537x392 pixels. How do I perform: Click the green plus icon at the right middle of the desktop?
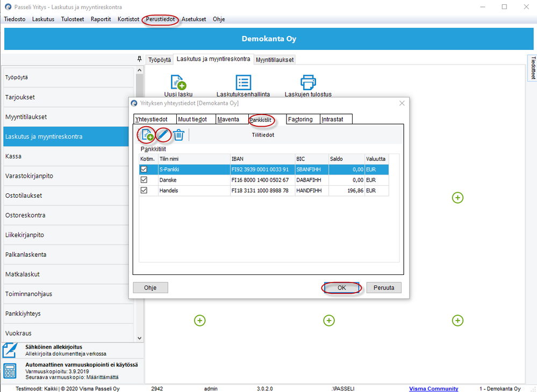pos(457,198)
